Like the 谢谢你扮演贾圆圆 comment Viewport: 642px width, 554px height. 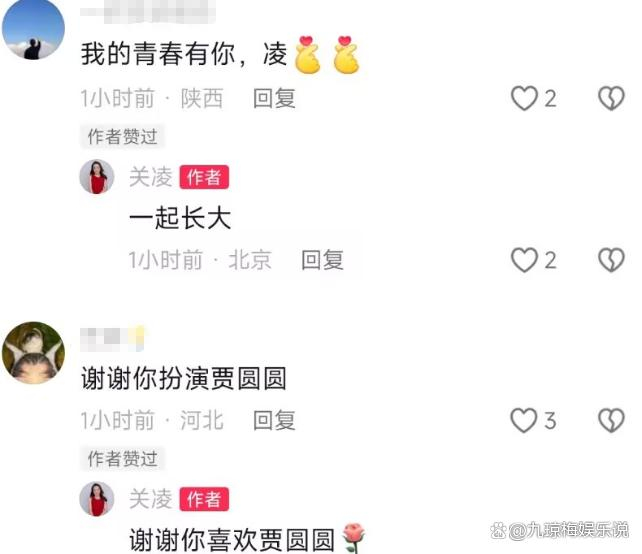524,421
